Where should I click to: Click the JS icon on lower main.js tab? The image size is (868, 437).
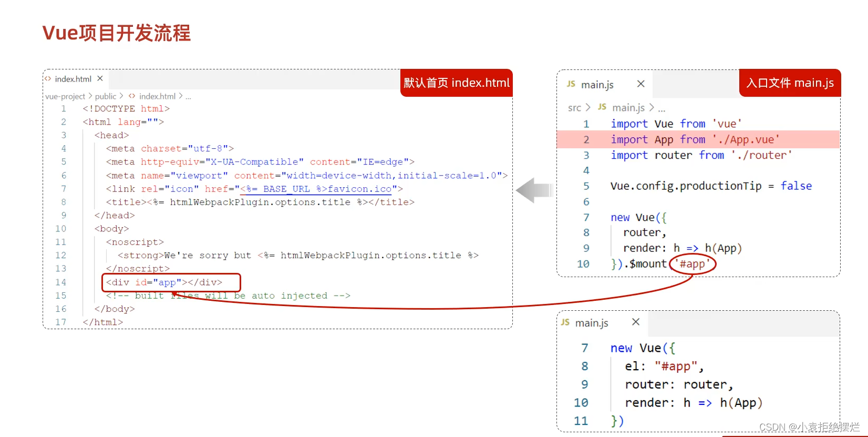click(565, 322)
